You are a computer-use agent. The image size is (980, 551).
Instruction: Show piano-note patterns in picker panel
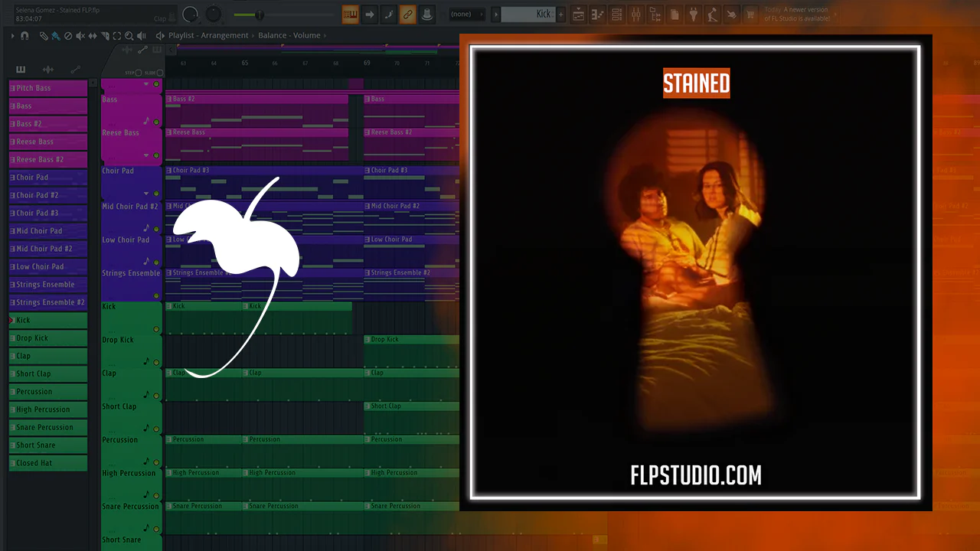pyautogui.click(x=21, y=70)
